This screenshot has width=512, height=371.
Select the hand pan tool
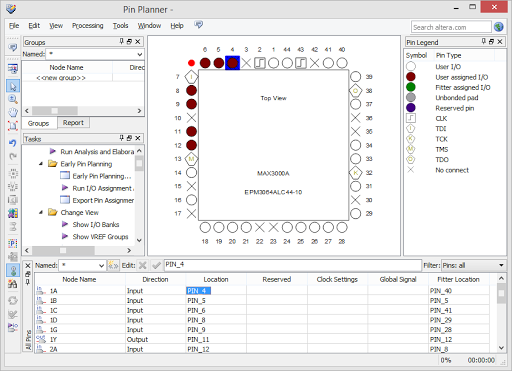click(x=13, y=112)
